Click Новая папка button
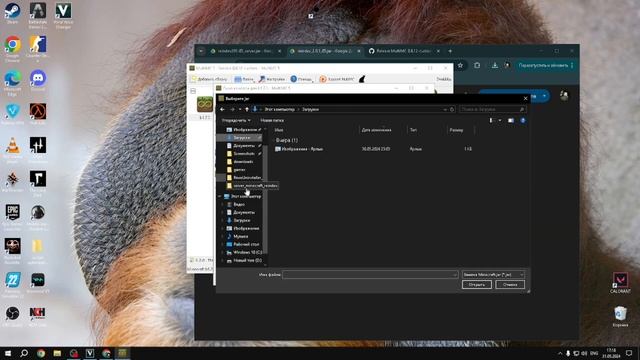The height and width of the screenshot is (360, 640). pos(272,120)
